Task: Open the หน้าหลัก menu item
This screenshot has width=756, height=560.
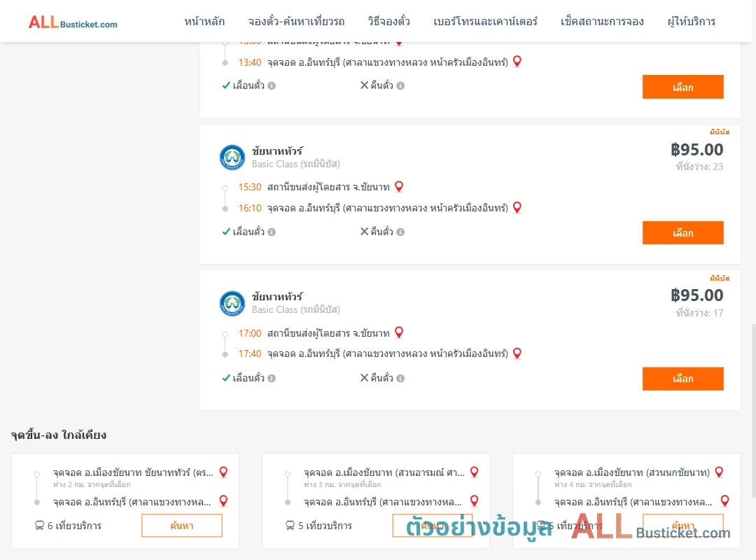Action: (204, 22)
